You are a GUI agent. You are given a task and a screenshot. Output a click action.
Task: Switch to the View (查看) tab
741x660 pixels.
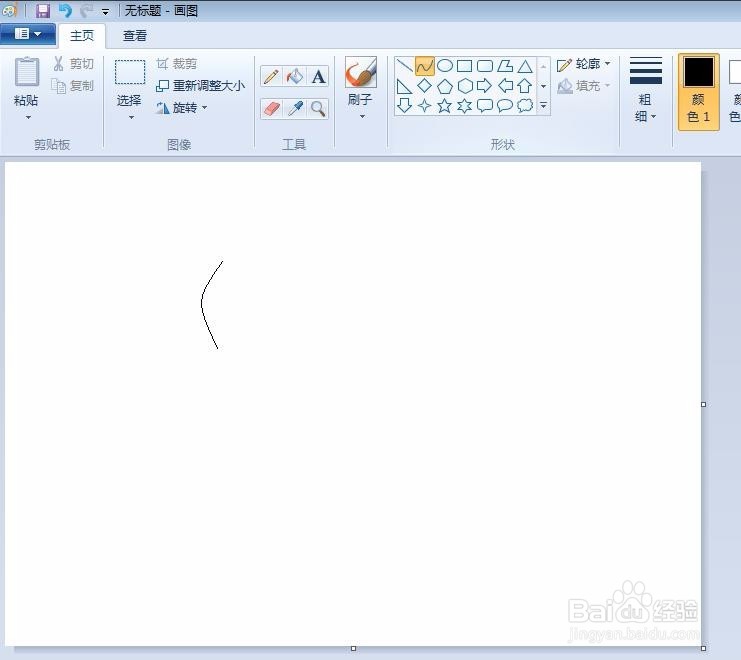[x=135, y=35]
